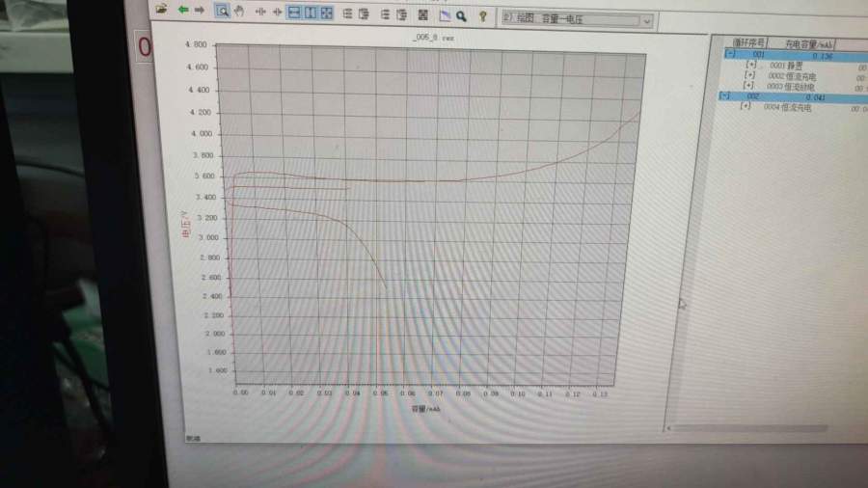
Task: Click the 电压/V axis label
Action: (x=185, y=224)
